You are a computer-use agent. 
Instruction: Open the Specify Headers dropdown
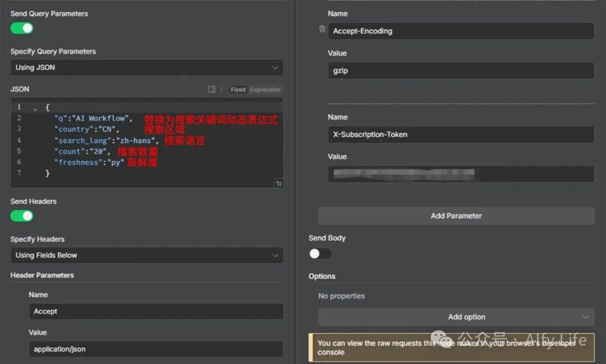pos(147,255)
